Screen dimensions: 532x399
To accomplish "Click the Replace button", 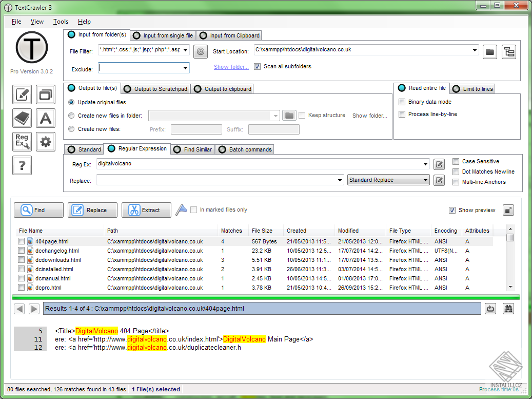I will (93, 210).
